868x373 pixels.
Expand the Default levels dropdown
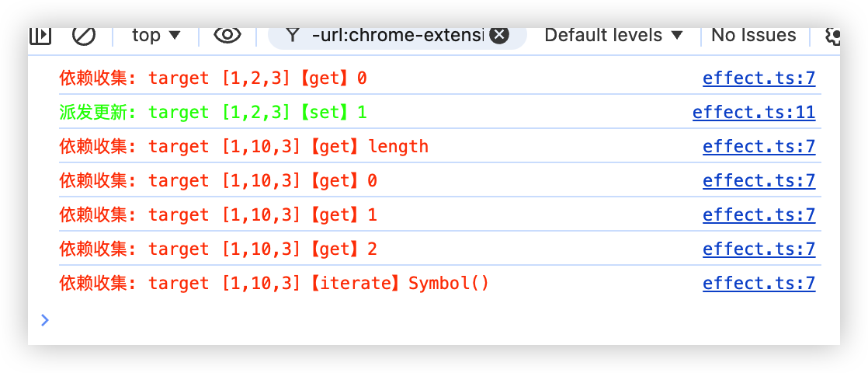[613, 35]
